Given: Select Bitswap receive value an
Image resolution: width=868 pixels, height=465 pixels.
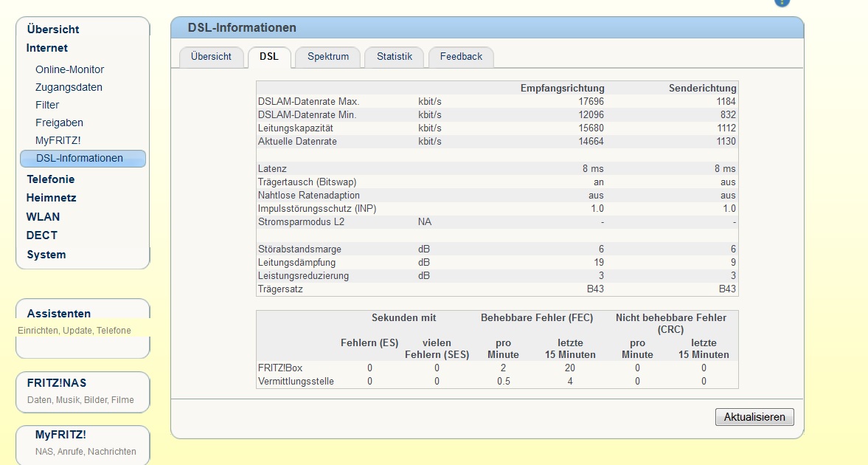Looking at the screenshot, I should pyautogui.click(x=598, y=182).
